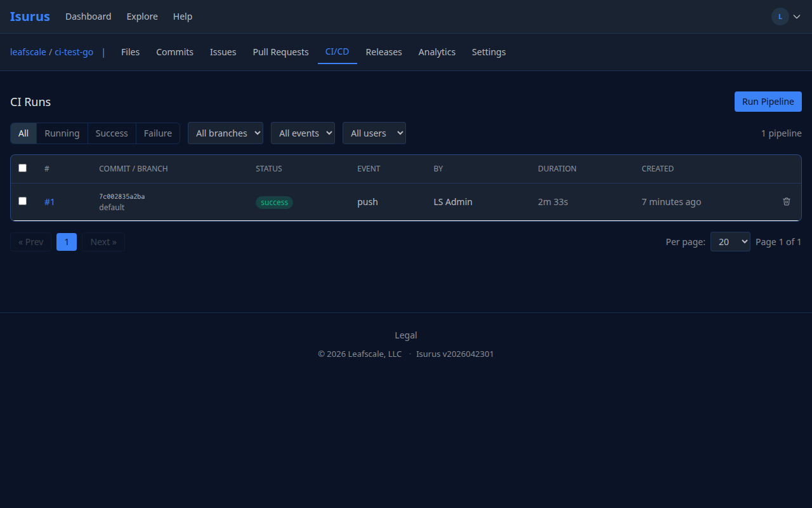Switch to the Files tab

[x=130, y=52]
